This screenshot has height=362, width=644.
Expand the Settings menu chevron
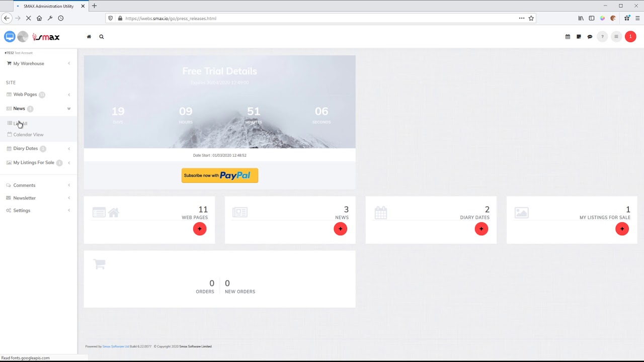pyautogui.click(x=69, y=211)
